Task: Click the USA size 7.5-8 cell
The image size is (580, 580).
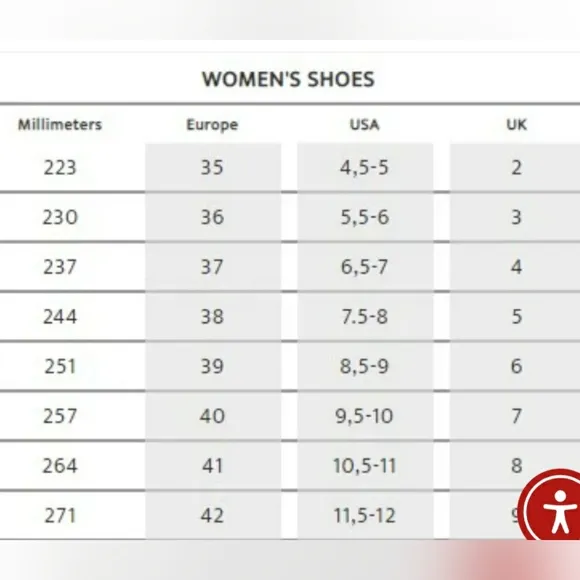Action: 365,317
